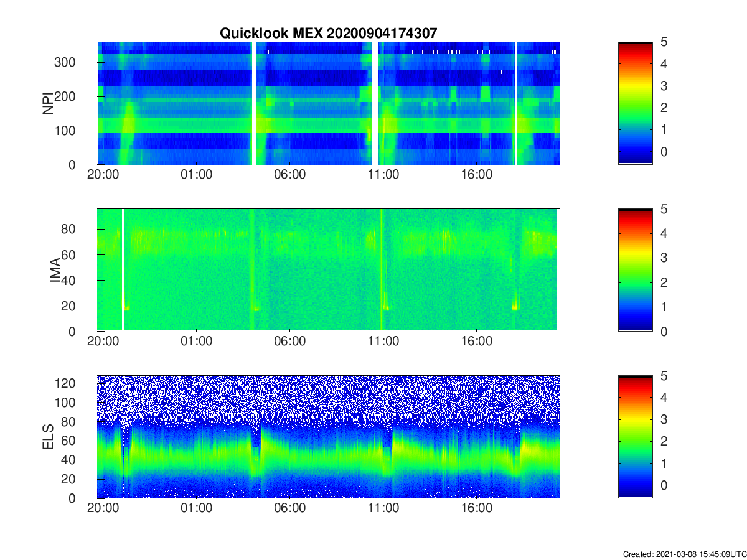The width and height of the screenshot is (747, 560).
Task: Click the ELS spectrogram plot
Action: 329,437
